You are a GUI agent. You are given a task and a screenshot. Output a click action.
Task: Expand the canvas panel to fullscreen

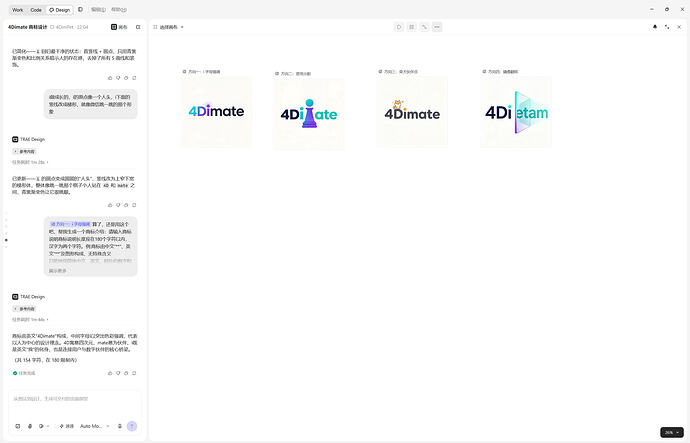pos(667,27)
